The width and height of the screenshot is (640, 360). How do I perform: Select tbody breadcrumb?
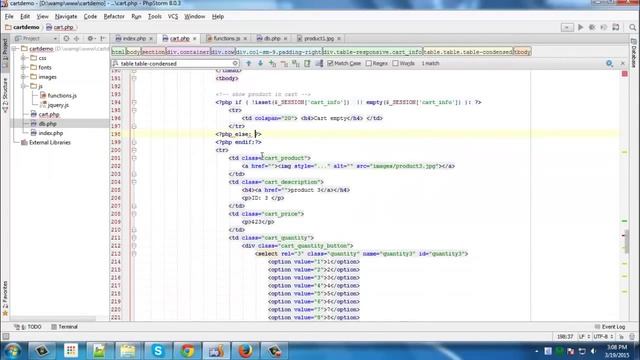point(522,52)
